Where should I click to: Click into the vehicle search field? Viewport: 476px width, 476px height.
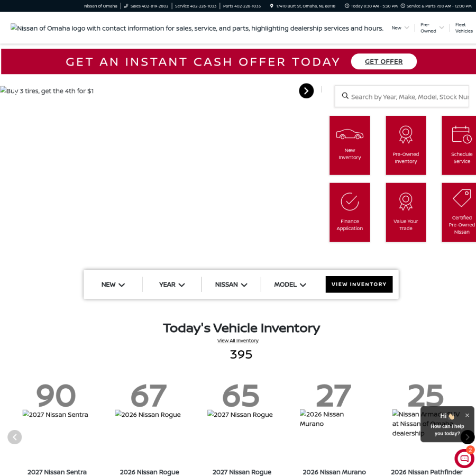coord(402,97)
